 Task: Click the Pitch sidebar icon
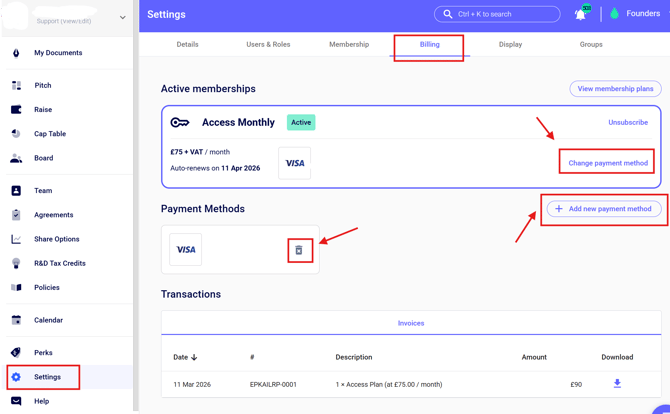coord(16,85)
